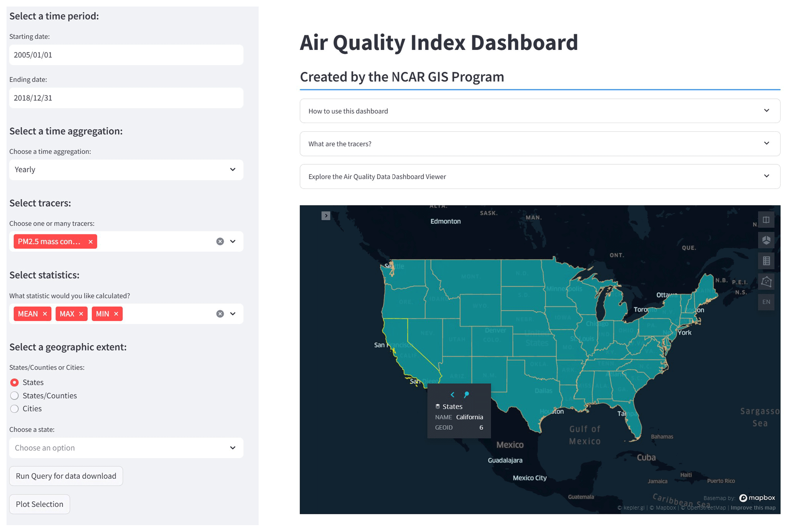Expand the kepler side panel arrow
This screenshot has width=792, height=532.
[x=326, y=216]
